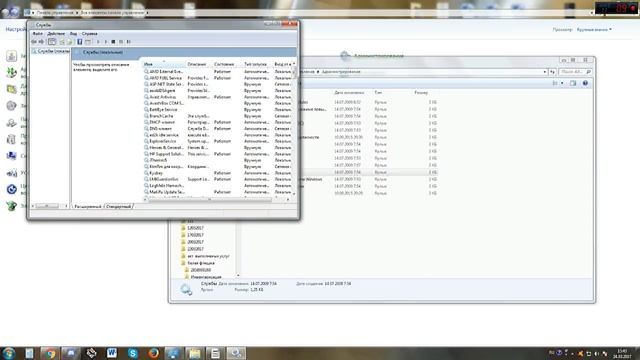Open Discord from the taskbar
Image resolution: width=640 pixels, height=360 pixels.
71,353
